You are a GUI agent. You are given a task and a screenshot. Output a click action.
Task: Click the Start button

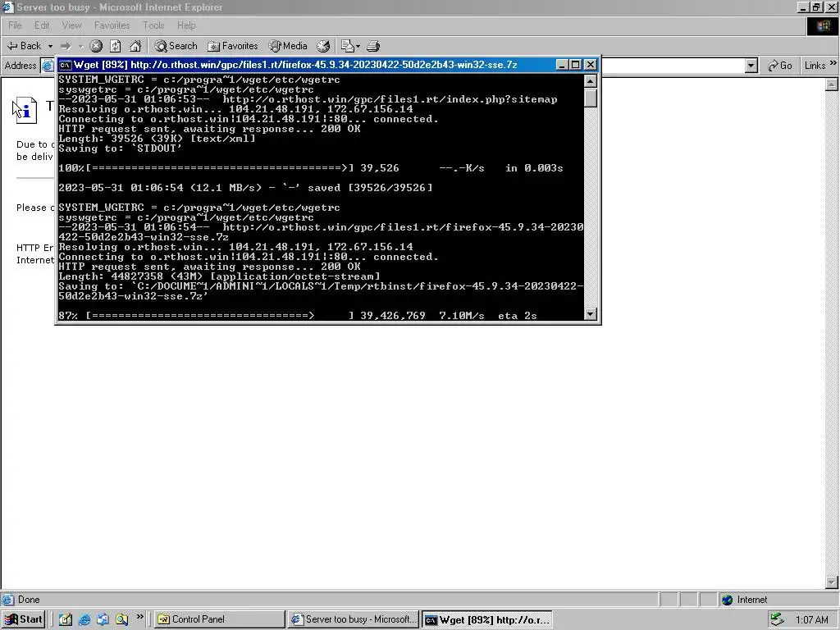(23, 619)
